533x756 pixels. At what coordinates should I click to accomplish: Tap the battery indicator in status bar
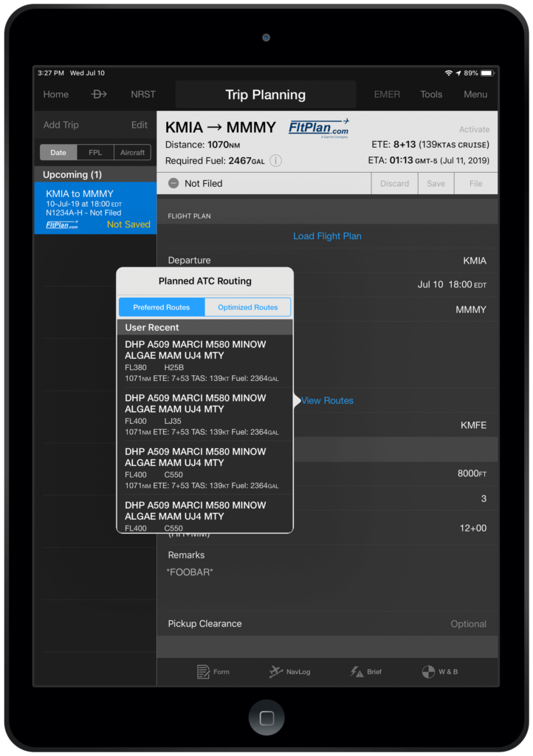point(487,73)
